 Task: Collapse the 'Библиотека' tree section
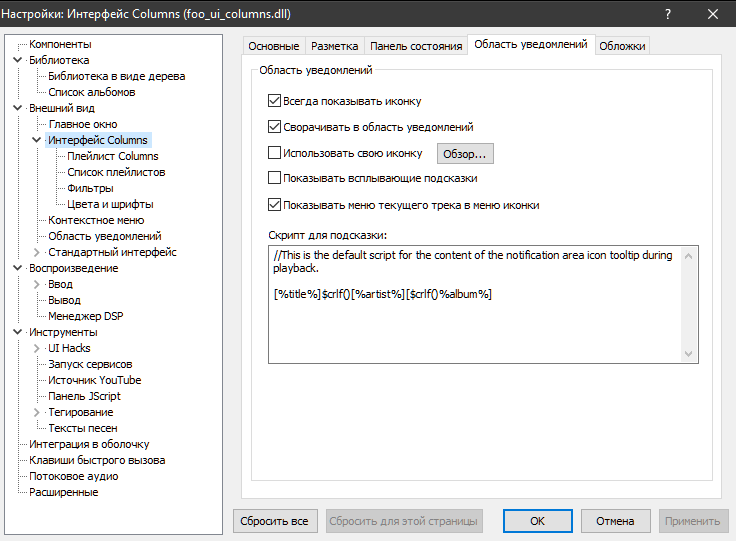tap(17, 60)
